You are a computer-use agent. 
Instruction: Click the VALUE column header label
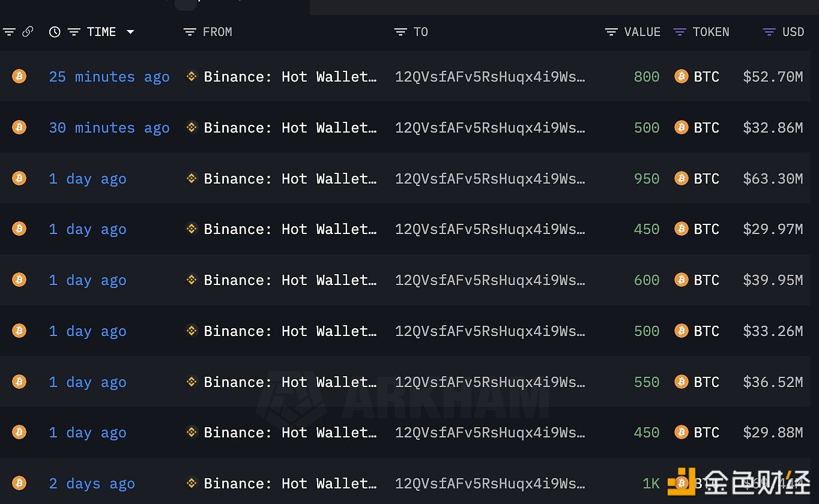[642, 32]
